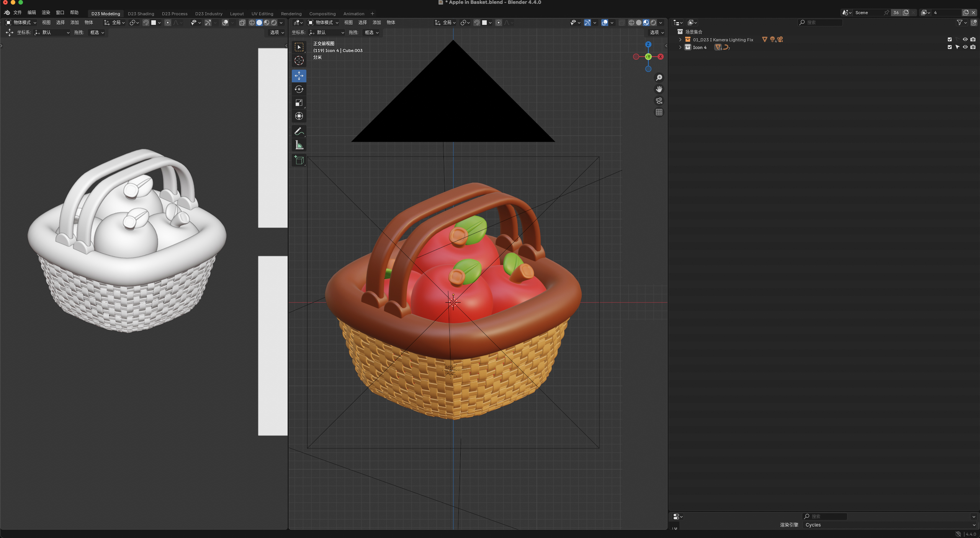Select the Rotate tool
Screen dimensions: 980x538
coord(299,89)
